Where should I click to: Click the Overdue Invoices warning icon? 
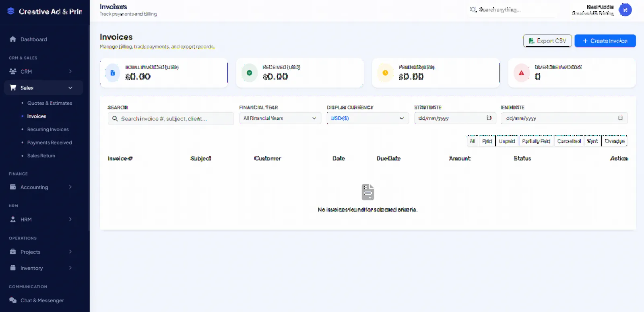(521, 73)
